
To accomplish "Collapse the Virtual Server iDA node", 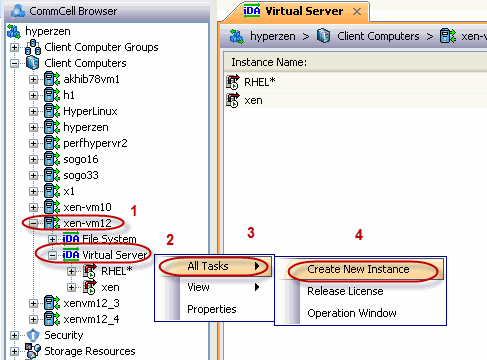I will click(52, 255).
